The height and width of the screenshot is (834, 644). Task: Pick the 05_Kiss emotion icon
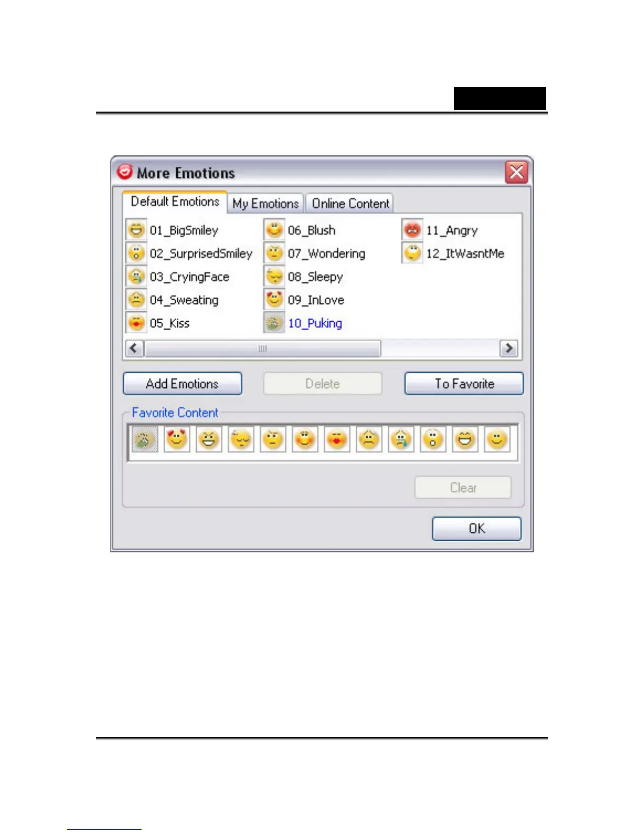tap(136, 323)
